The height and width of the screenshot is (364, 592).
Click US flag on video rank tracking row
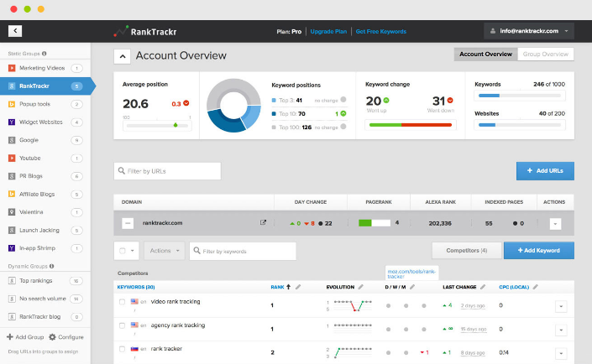(x=134, y=301)
